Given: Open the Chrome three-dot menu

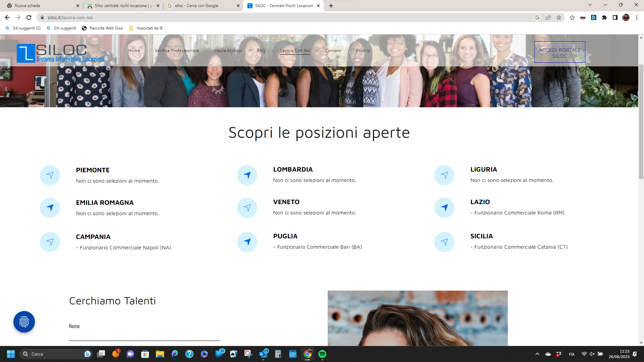Looking at the screenshot, I should (x=637, y=17).
